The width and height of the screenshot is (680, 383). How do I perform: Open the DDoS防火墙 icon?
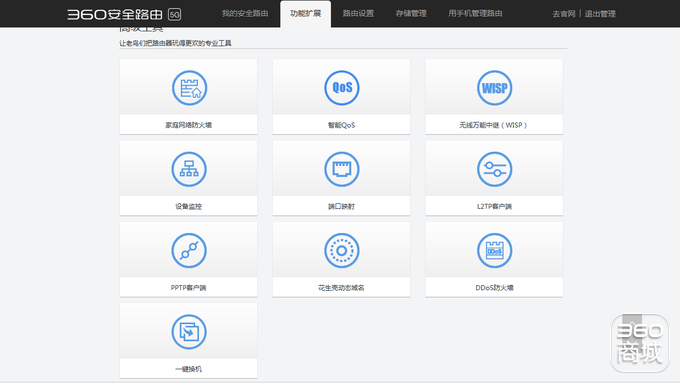[494, 251]
